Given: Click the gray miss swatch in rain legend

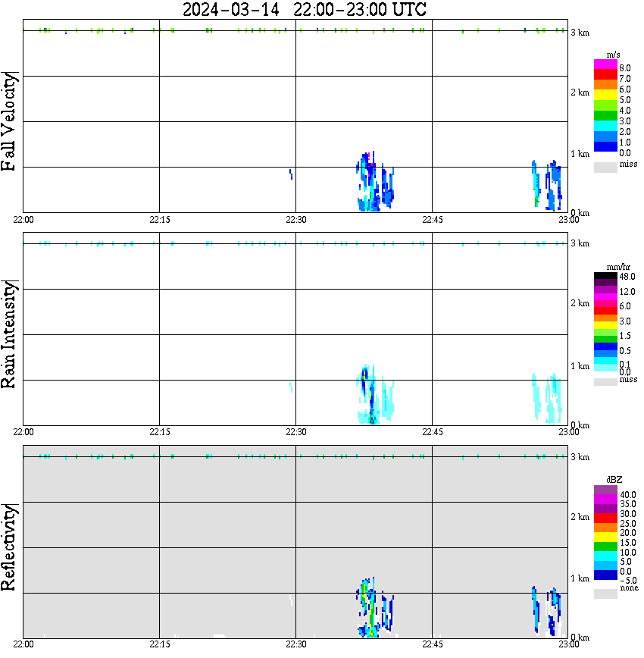Looking at the screenshot, I should click(605, 382).
